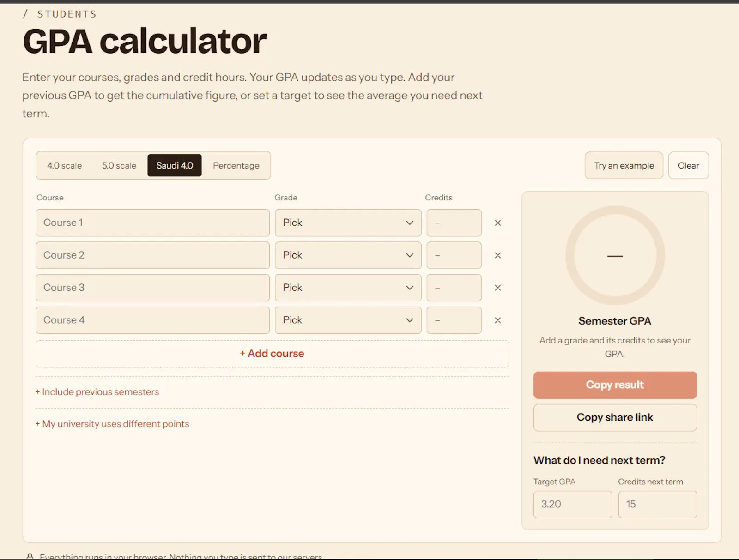The height and width of the screenshot is (560, 739).
Task: Remove the Course 1 row
Action: (497, 223)
